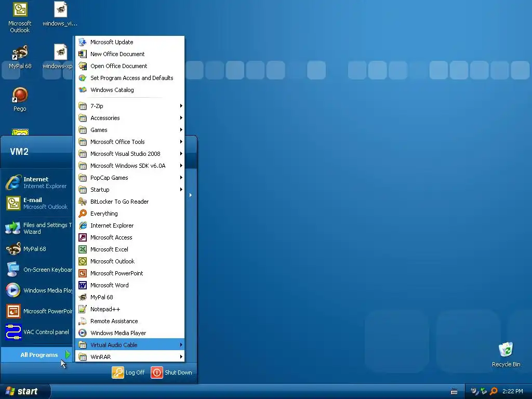The image size is (532, 399).
Task: Launch Microsoft Access
Action: tap(129, 237)
